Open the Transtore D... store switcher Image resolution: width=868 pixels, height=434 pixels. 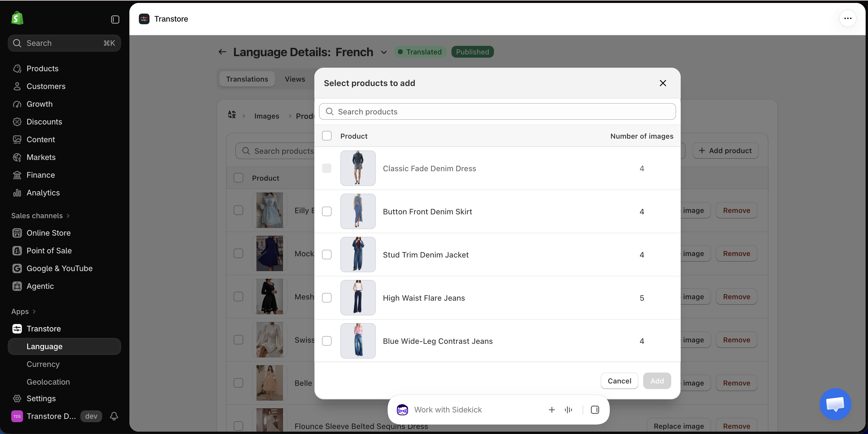coord(44,416)
